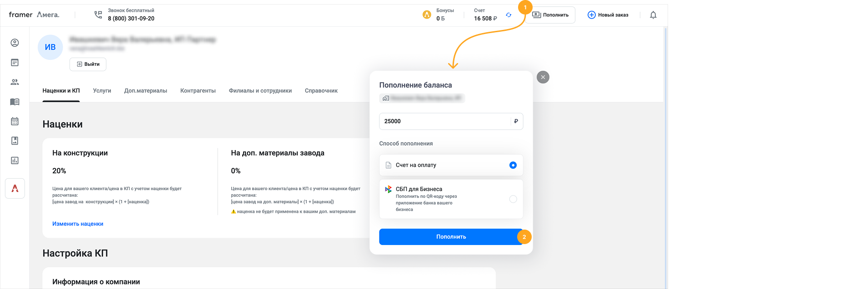
Task: Open the calendar icon in sidebar
Action: point(15,121)
